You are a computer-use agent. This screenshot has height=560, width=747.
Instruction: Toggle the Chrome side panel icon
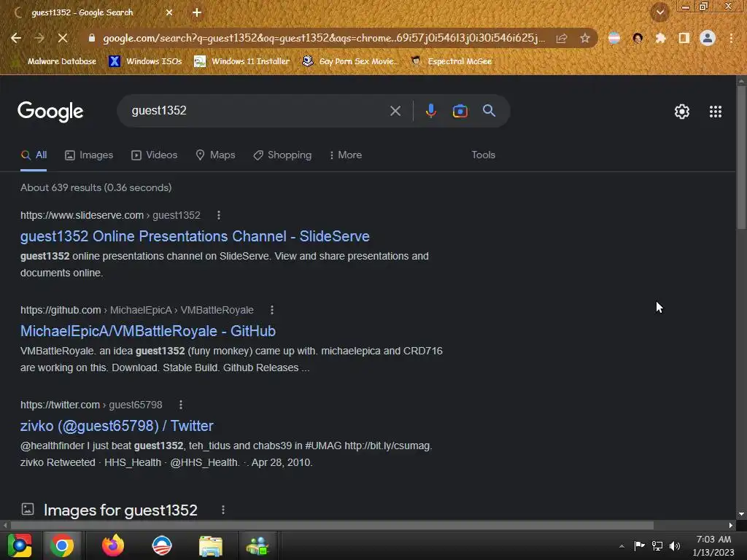(x=684, y=38)
